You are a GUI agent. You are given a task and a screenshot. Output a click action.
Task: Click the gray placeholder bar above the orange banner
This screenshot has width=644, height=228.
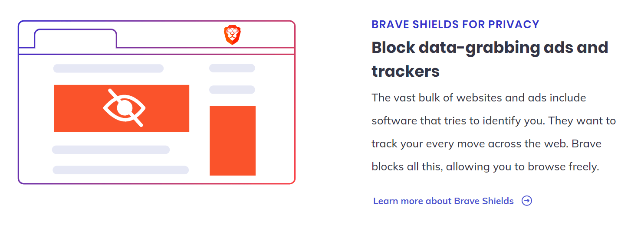[x=108, y=68]
